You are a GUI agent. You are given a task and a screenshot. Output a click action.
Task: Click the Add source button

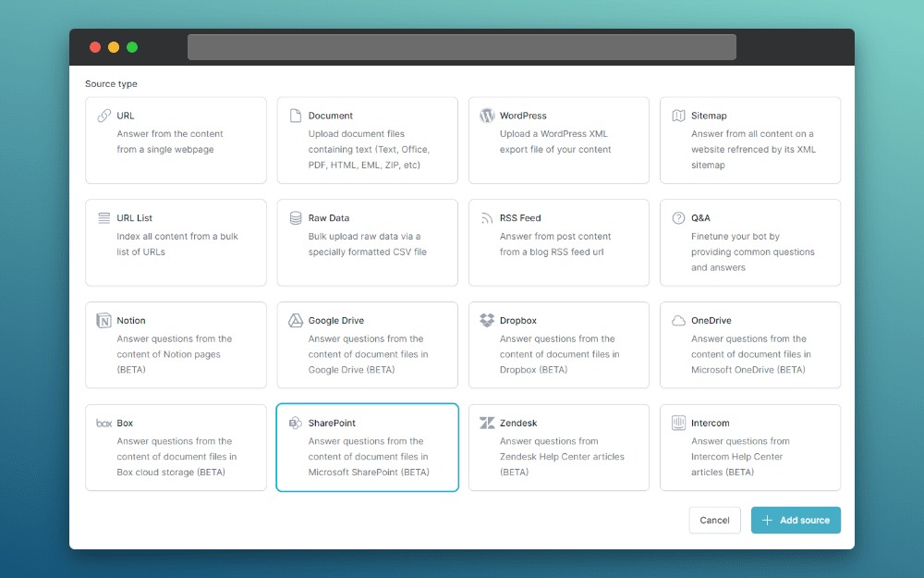pos(796,521)
